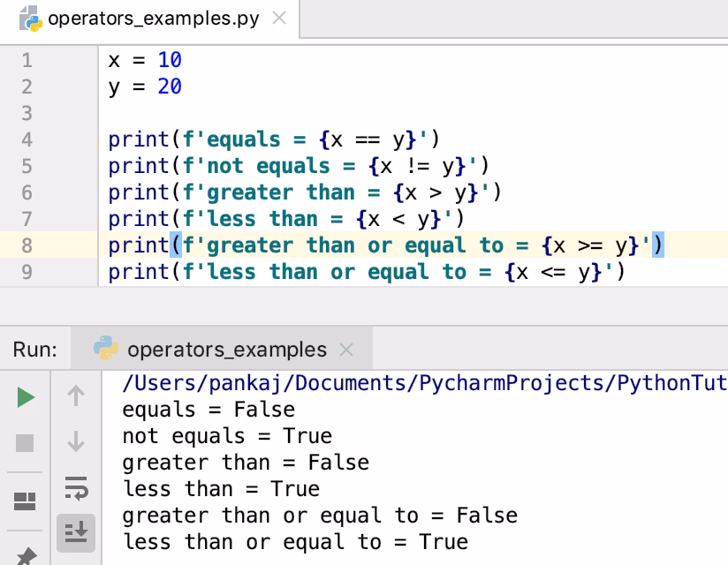Click the Python icon on the run tab
The image size is (728, 565).
pyautogui.click(x=104, y=348)
